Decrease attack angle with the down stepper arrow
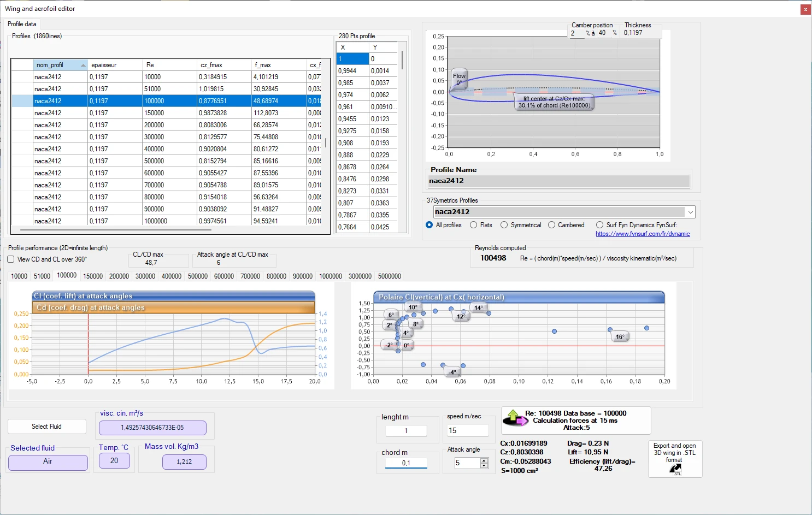 click(x=484, y=465)
